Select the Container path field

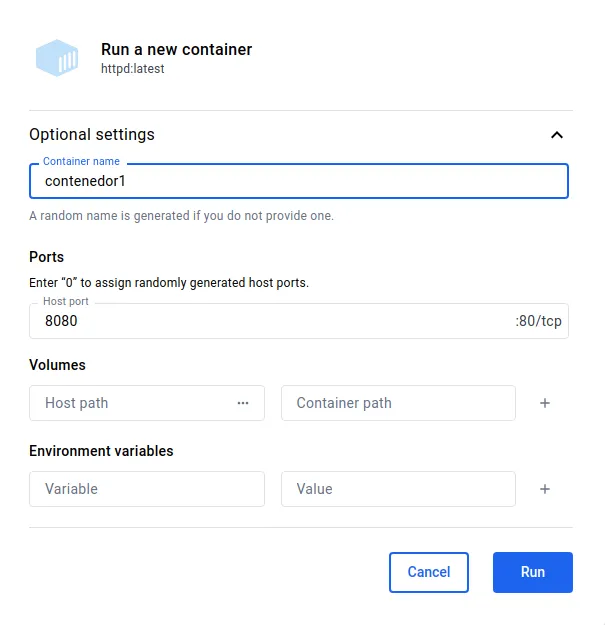[397, 403]
